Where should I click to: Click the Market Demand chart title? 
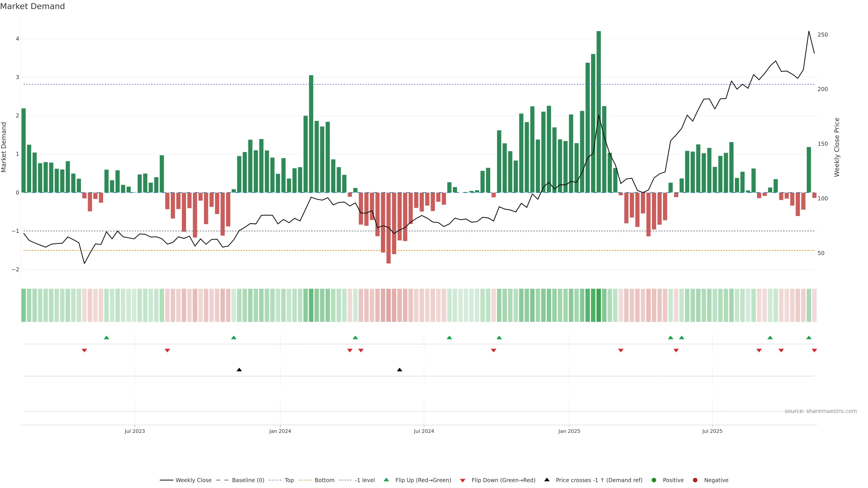(32, 6)
